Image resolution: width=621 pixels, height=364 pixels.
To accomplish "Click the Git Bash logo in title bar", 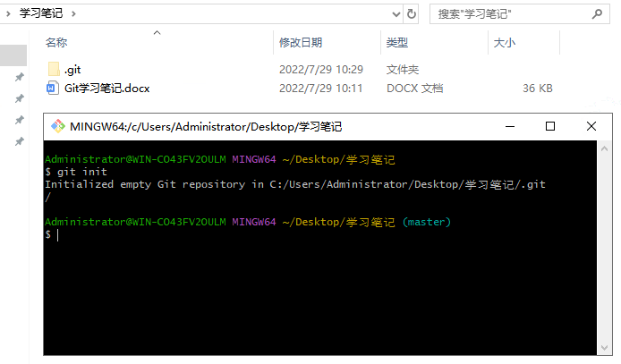I will tap(58, 127).
